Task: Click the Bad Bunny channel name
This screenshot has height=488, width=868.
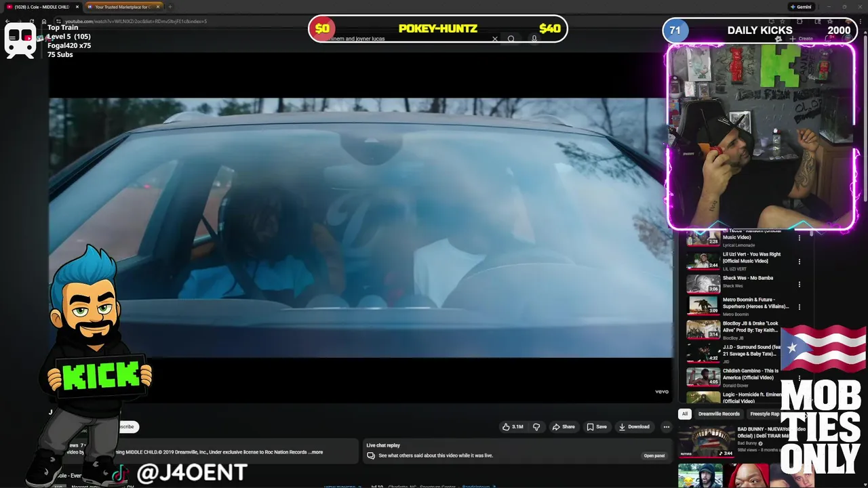Action: pyautogui.click(x=747, y=443)
